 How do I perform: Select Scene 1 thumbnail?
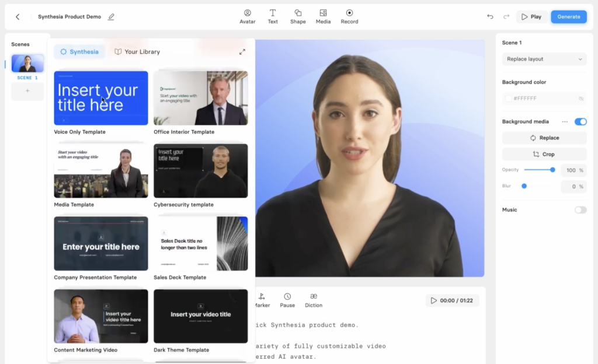click(27, 63)
